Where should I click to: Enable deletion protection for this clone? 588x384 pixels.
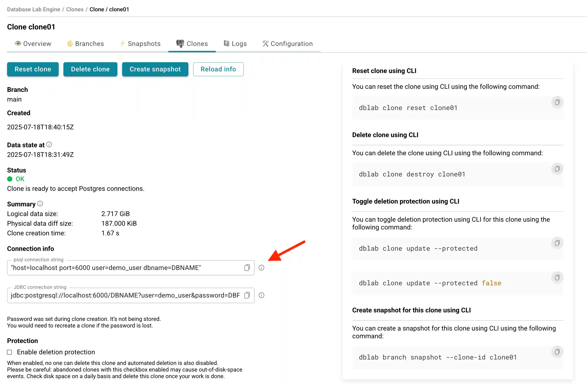[x=9, y=352]
